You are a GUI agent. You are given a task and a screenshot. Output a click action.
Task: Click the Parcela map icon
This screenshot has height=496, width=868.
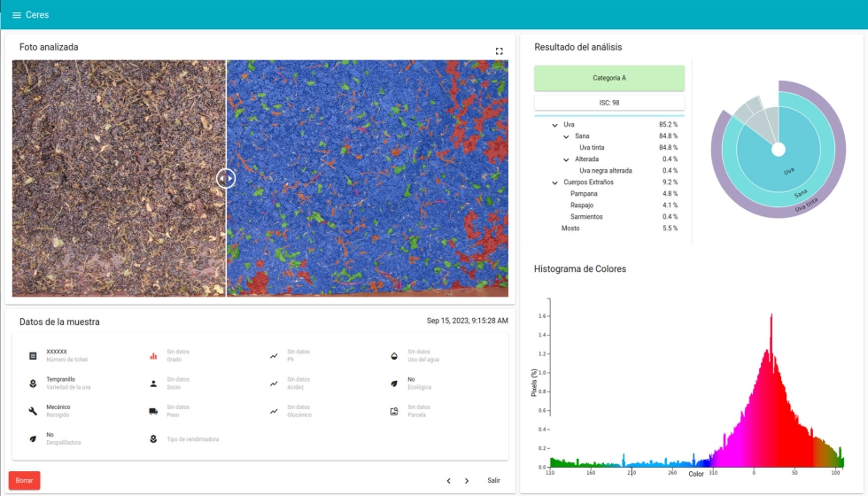[x=394, y=411]
